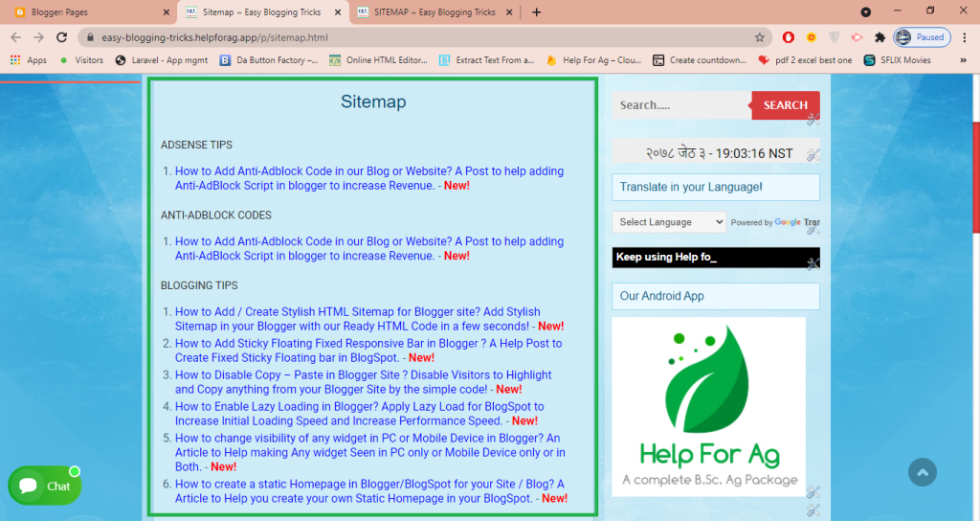Viewport: 980px width, 521px height.
Task: Open the Visitors bookmark
Action: (x=82, y=60)
